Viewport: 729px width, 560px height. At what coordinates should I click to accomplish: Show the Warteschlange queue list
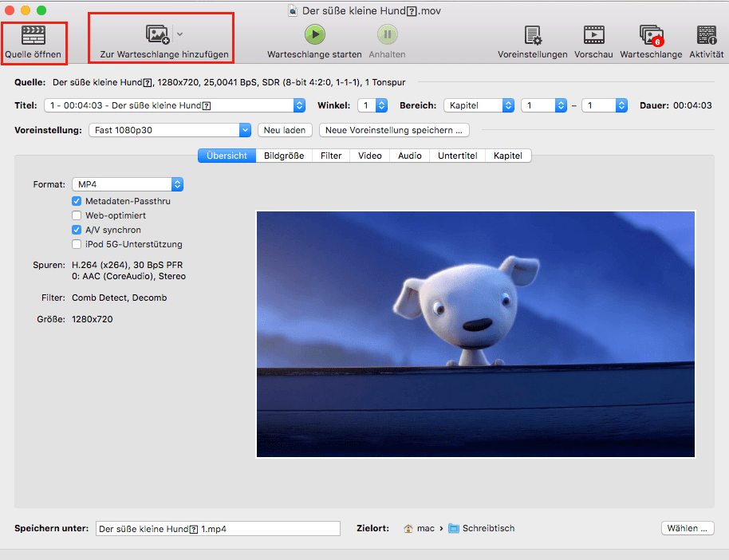[651, 35]
